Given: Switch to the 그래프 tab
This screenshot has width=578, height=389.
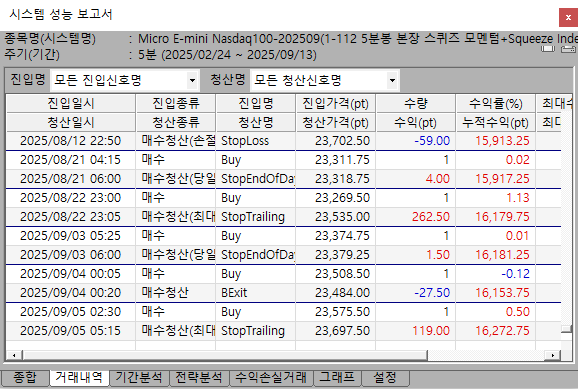Looking at the screenshot, I should point(337,378).
